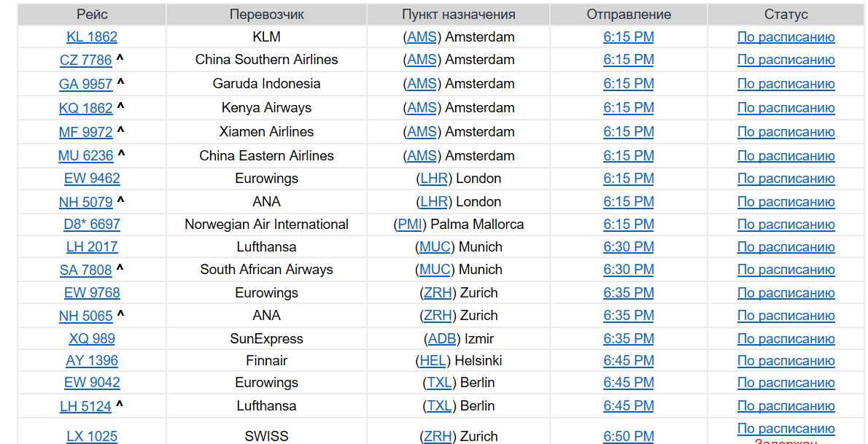The image size is (868, 444).
Task: Click the GA 9957 flight number
Action: [x=86, y=85]
